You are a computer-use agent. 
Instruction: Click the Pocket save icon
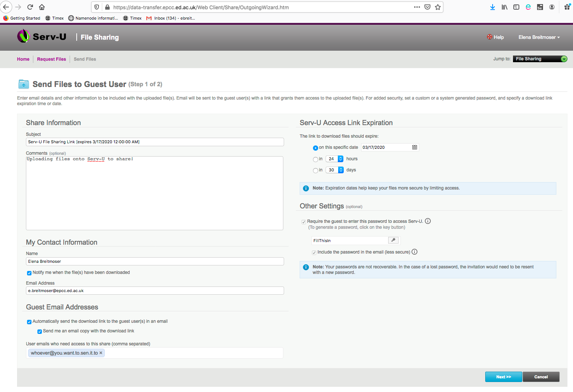[427, 7]
